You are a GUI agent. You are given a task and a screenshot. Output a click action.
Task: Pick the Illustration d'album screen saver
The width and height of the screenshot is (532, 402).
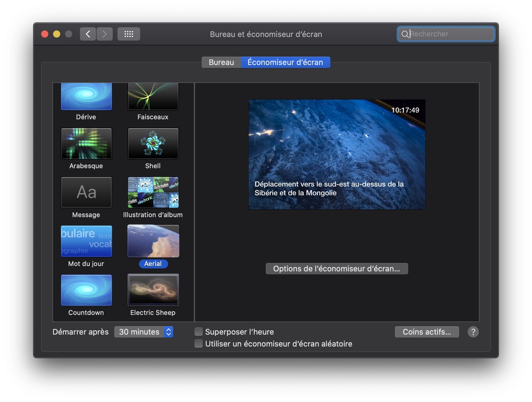(153, 192)
